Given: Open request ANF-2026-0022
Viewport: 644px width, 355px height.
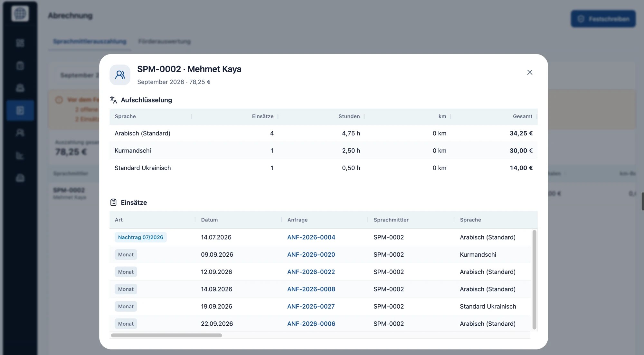Looking at the screenshot, I should point(311,272).
